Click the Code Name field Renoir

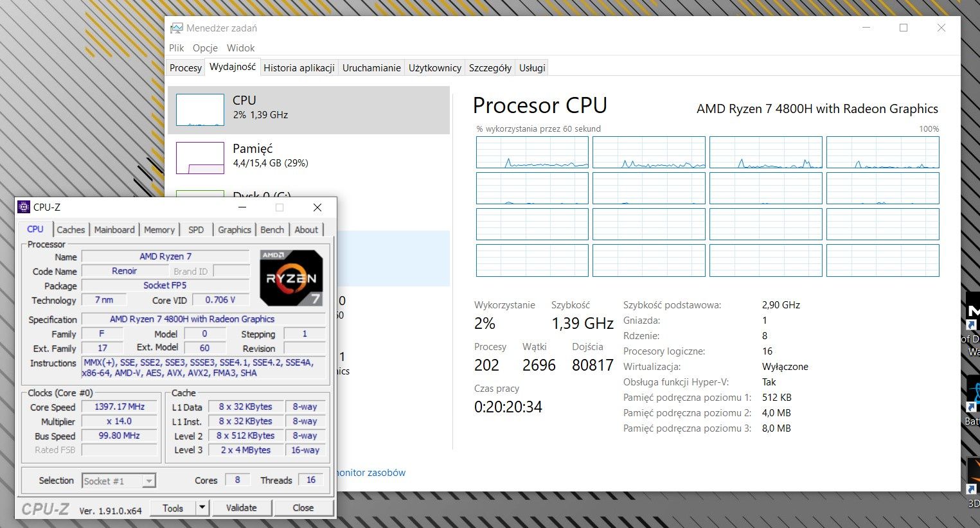[x=125, y=271]
